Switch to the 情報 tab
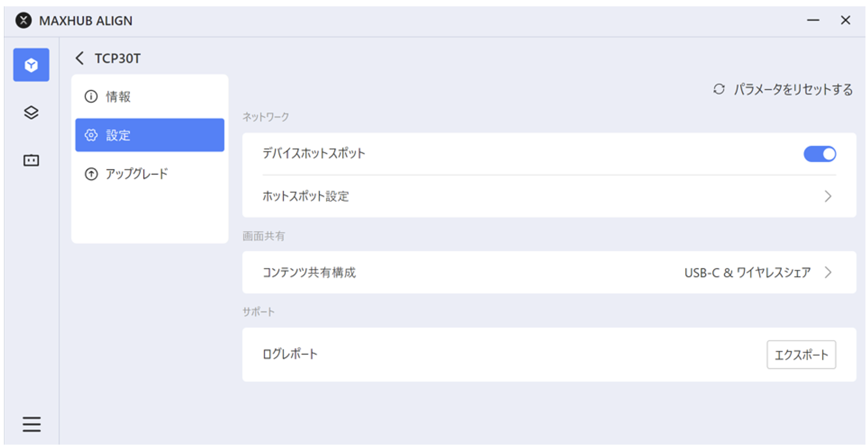Image resolution: width=868 pixels, height=448 pixels. [x=118, y=97]
